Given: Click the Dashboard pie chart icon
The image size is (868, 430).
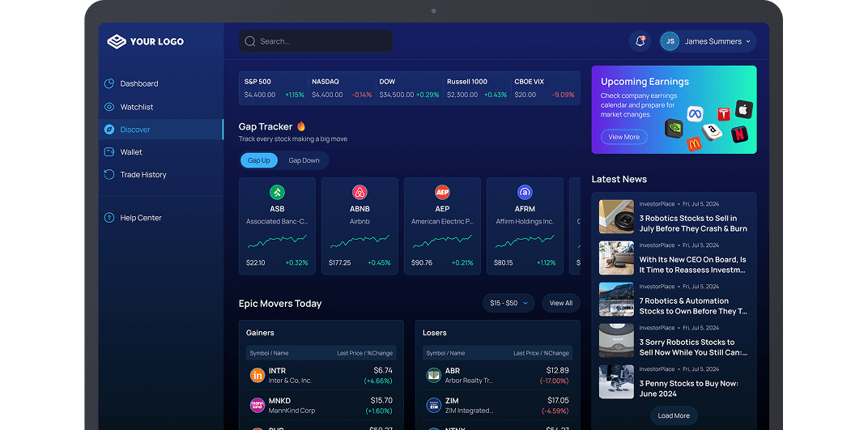Looking at the screenshot, I should tap(109, 83).
